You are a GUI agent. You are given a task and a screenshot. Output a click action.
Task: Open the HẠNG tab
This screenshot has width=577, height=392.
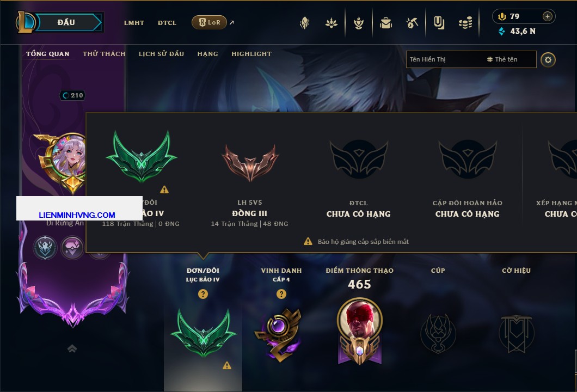point(207,54)
